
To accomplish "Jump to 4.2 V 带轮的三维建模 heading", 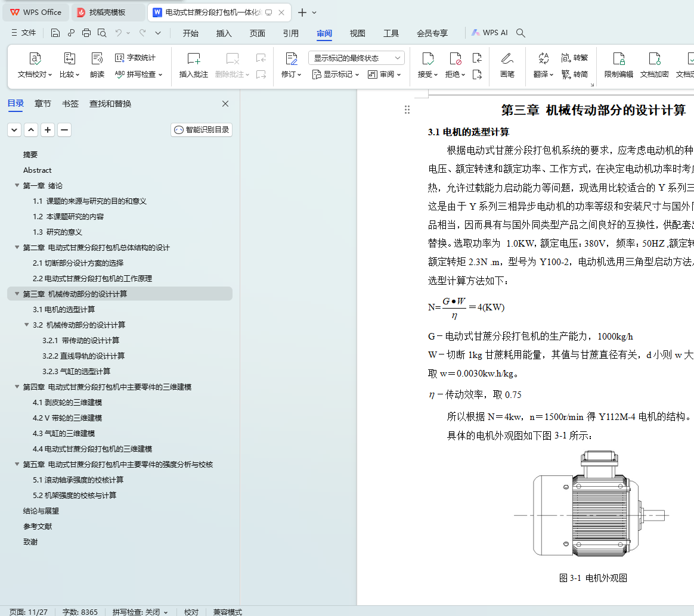I will click(67, 418).
